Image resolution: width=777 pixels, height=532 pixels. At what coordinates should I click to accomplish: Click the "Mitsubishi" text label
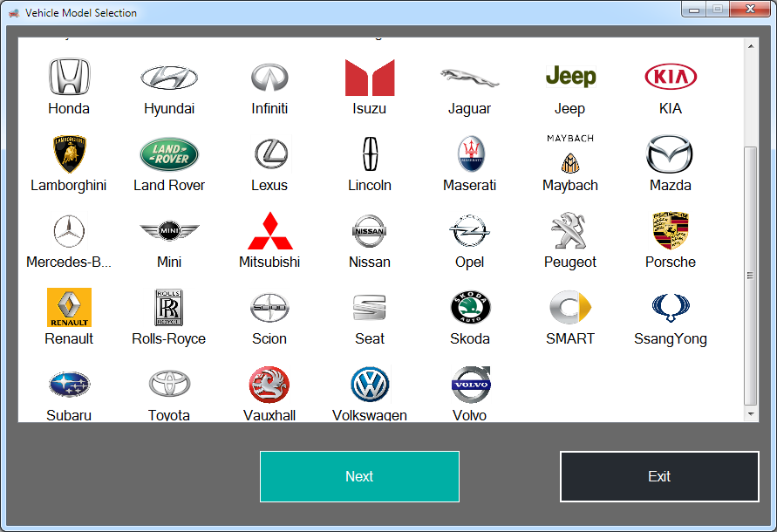pos(269,262)
